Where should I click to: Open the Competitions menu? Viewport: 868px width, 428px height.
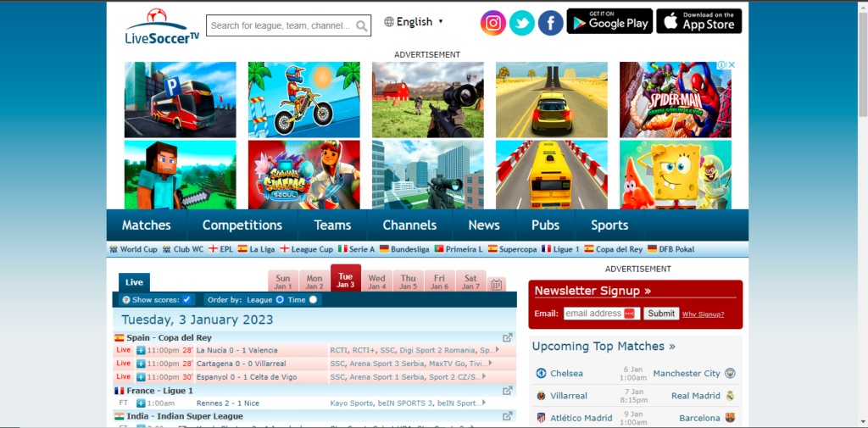point(242,225)
